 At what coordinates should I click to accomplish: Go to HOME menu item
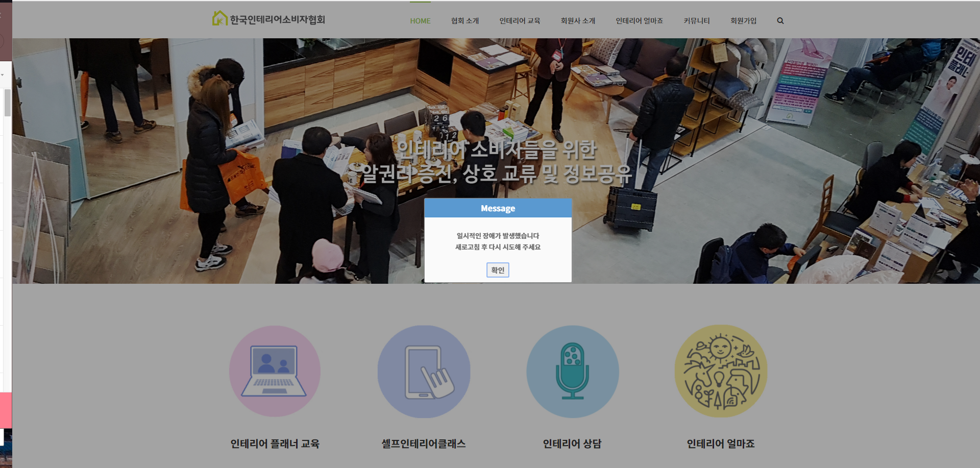(x=420, y=21)
